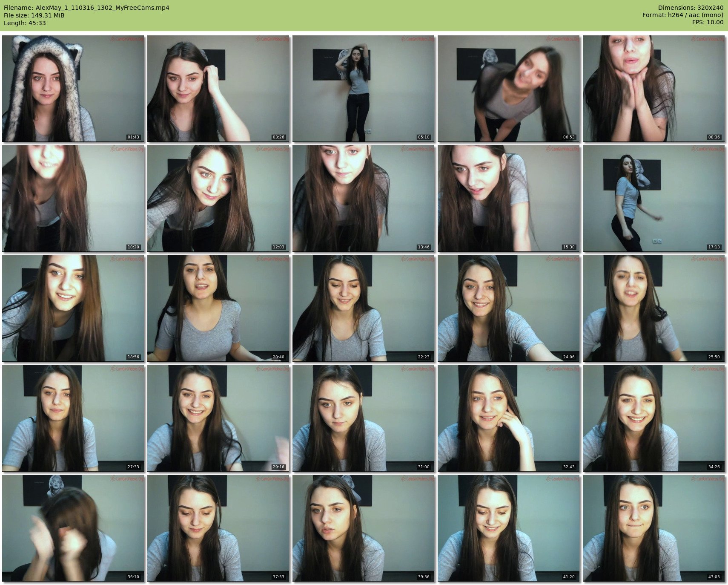This screenshot has height=585, width=728.
Task: Click the thumbnail timestamped 32:43
Action: click(x=509, y=418)
